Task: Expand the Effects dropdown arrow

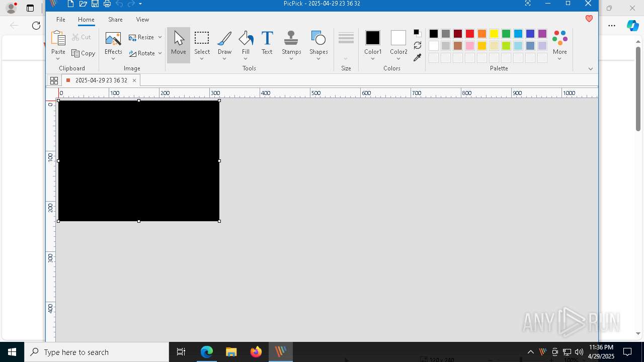Action: tap(113, 59)
